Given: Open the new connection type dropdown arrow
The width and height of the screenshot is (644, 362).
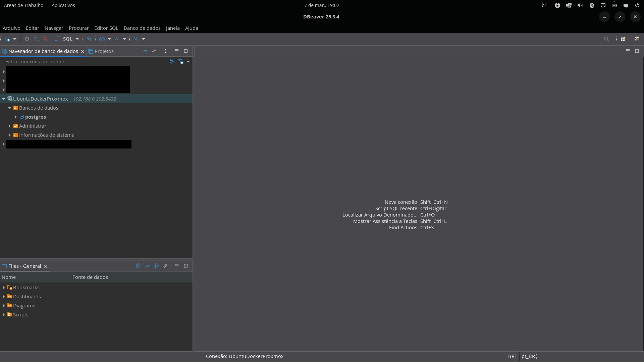Looking at the screenshot, I should click(15, 39).
